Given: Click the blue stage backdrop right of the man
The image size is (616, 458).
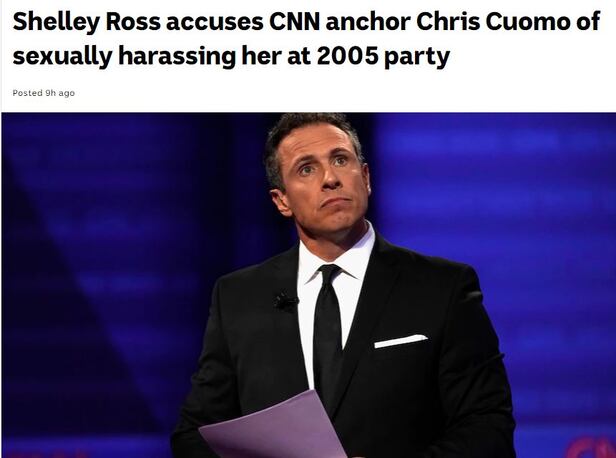Looking at the screenshot, I should (511, 196).
